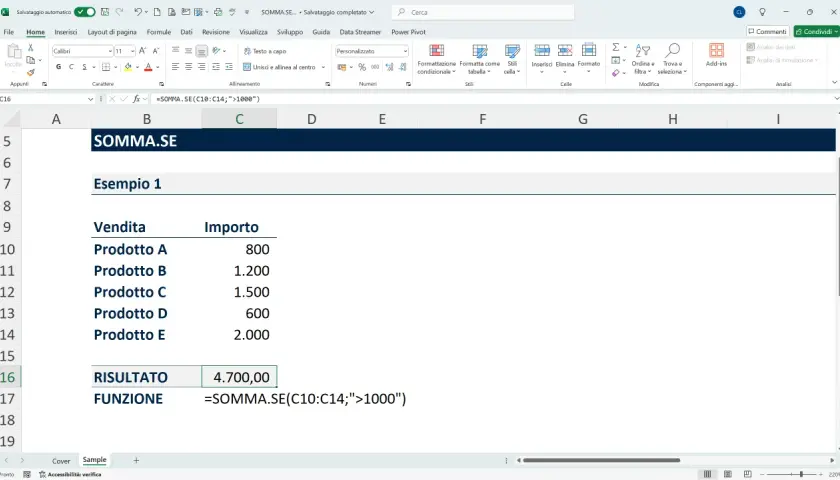
Task: Toggle align text right
Action: 201,67
